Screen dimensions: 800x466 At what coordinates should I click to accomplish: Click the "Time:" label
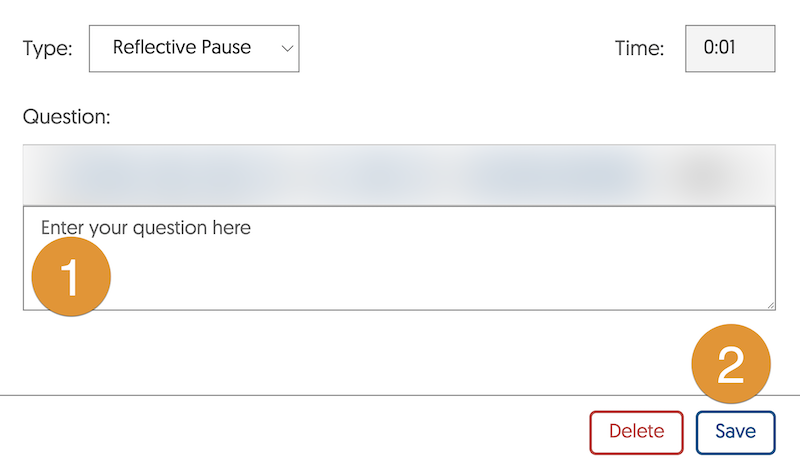(640, 48)
